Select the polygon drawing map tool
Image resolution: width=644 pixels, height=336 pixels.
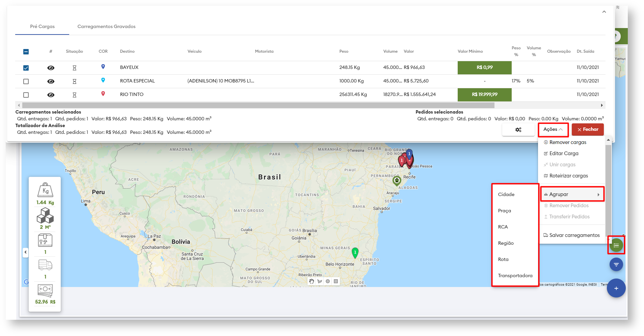click(320, 281)
